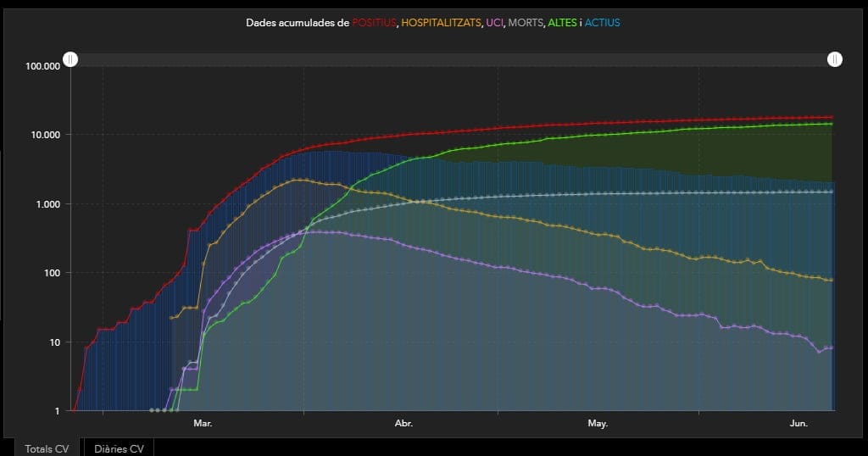Open the Diàries CV tab
The height and width of the screenshot is (456, 868).
coord(119,448)
